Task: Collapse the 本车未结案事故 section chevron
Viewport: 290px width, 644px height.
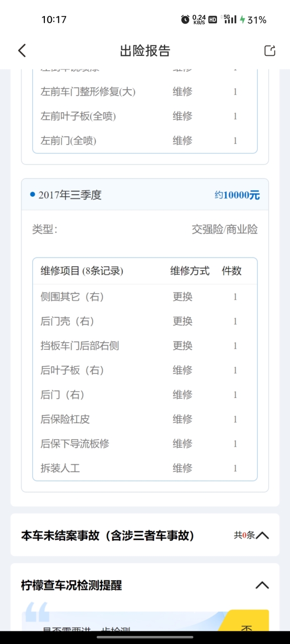Action: [262, 535]
